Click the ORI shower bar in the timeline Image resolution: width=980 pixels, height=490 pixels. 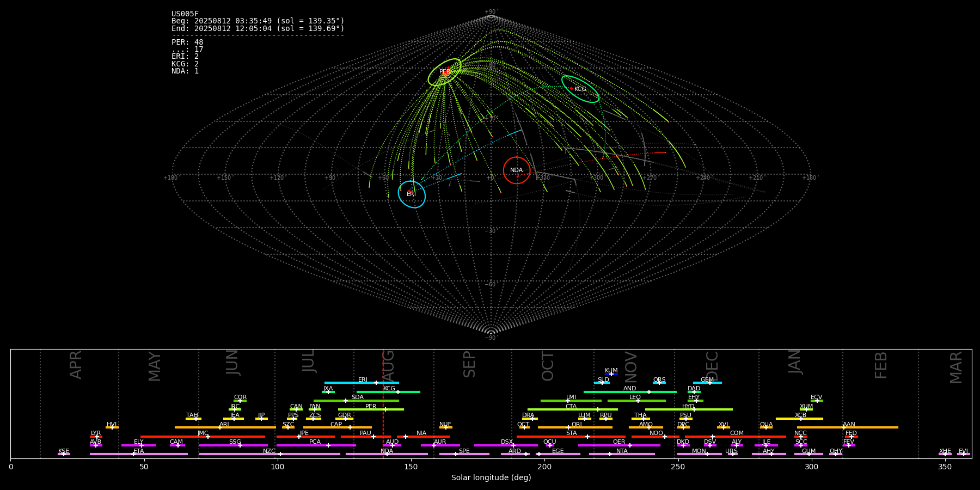[575, 427]
